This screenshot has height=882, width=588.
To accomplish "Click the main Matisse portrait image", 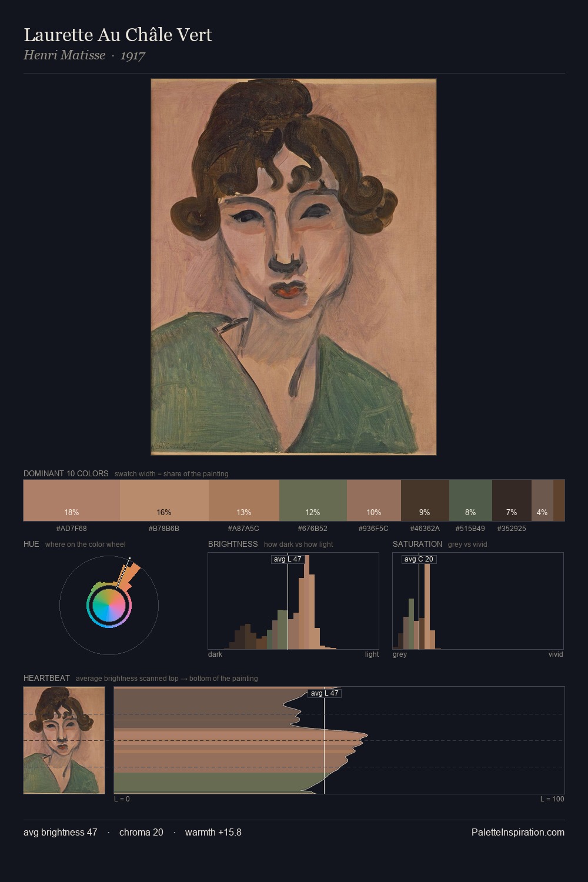I will click(x=293, y=267).
